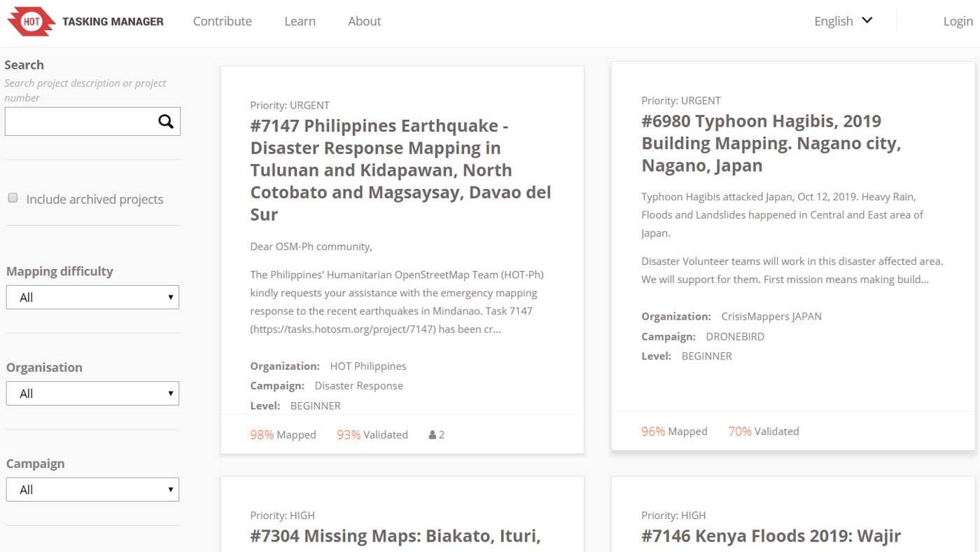Open project #7147 Philippines Earthquake title
The height and width of the screenshot is (552, 980).
(x=400, y=170)
